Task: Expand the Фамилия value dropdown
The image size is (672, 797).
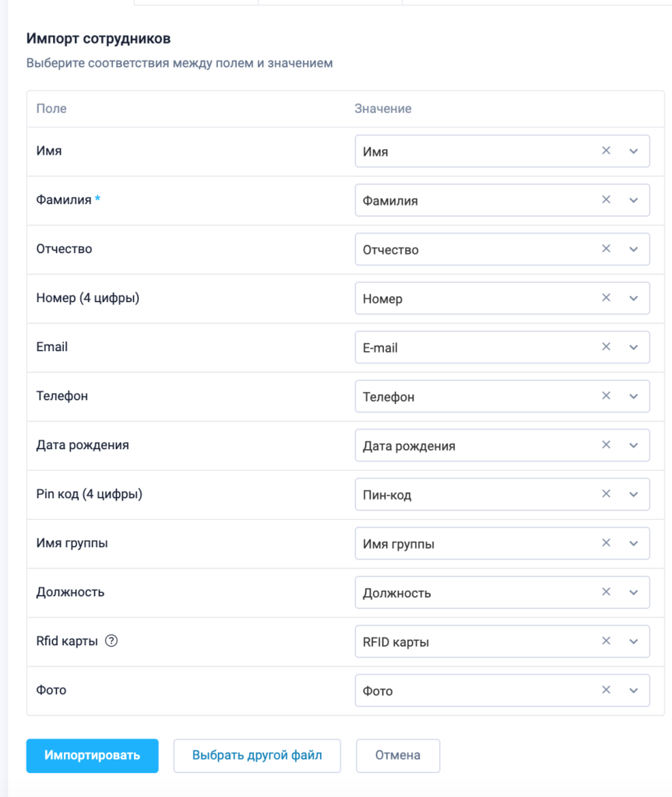Action: (x=633, y=200)
